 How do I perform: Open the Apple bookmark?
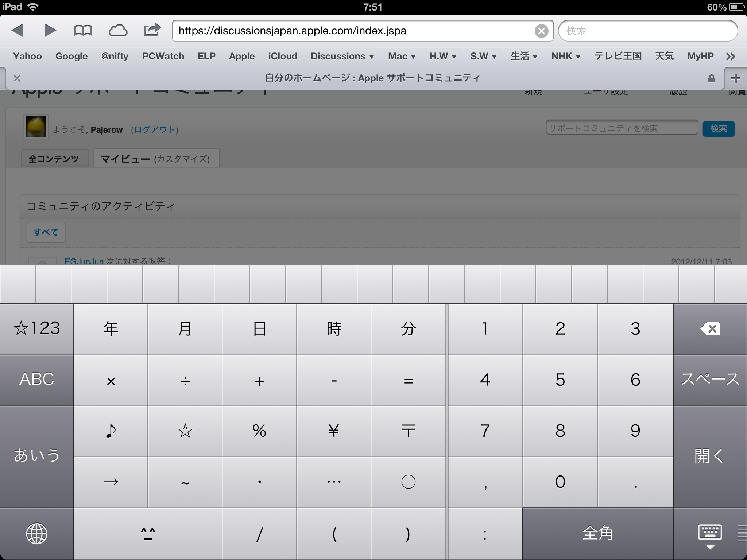[241, 56]
